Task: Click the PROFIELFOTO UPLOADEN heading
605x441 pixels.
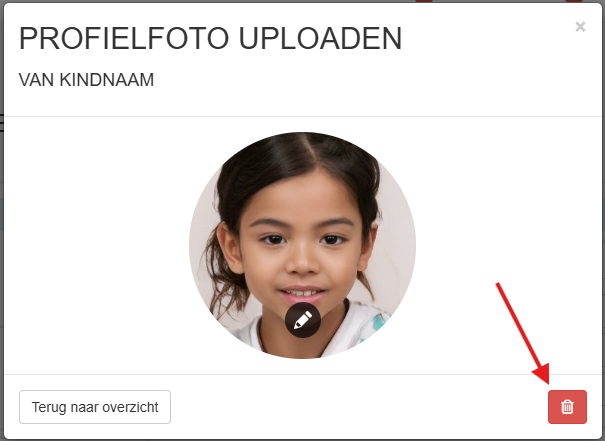Action: click(x=210, y=39)
